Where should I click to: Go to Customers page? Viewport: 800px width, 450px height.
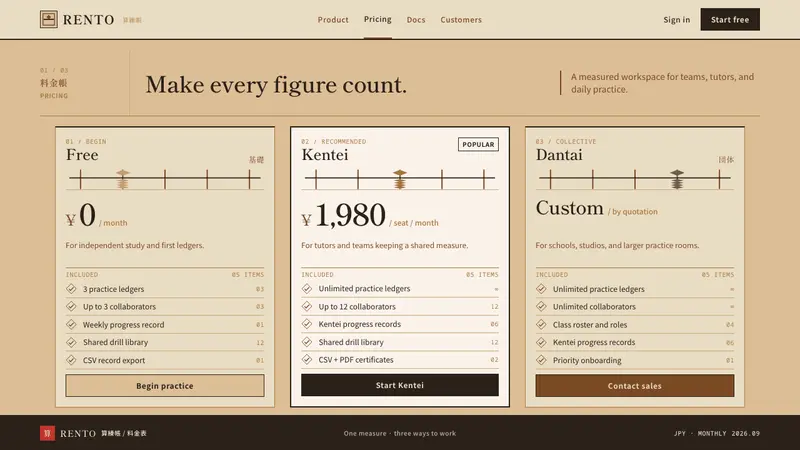pos(461,19)
